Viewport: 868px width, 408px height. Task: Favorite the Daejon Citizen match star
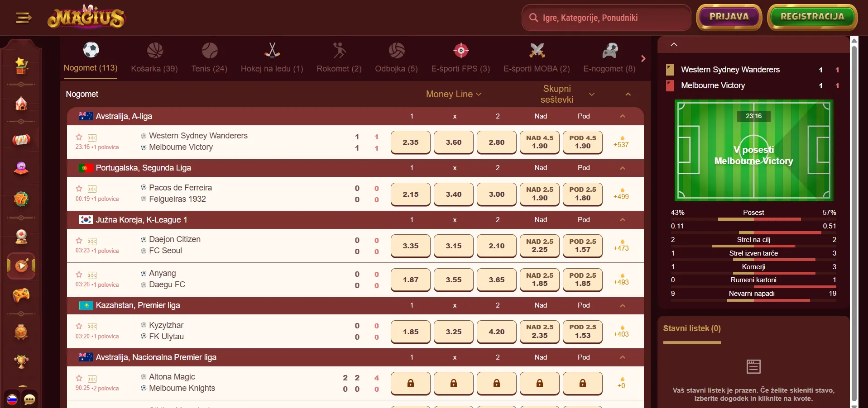pos(79,241)
